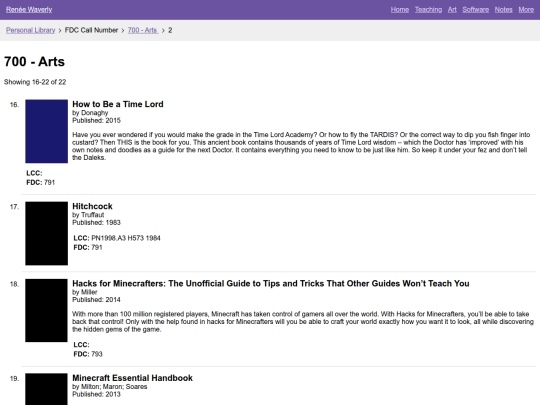Click the FDC: 791 line under How to Be a Time Lord
Viewport: 540px width, 405px height.
(x=41, y=183)
